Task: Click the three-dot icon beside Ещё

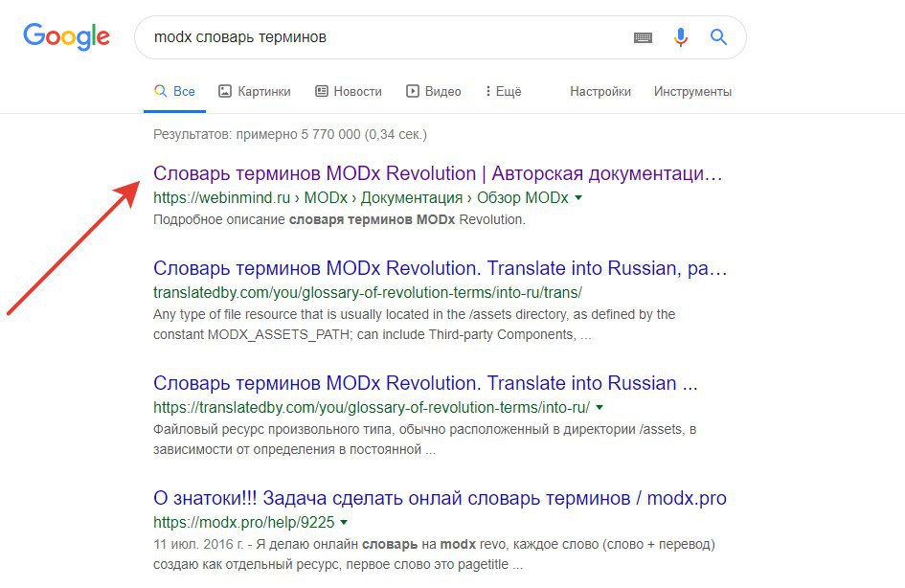Action: (x=488, y=92)
